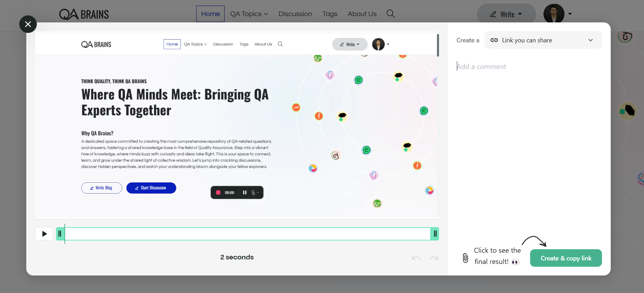Click the '2 seconds' duration label
This screenshot has height=293, width=644.
tap(237, 257)
